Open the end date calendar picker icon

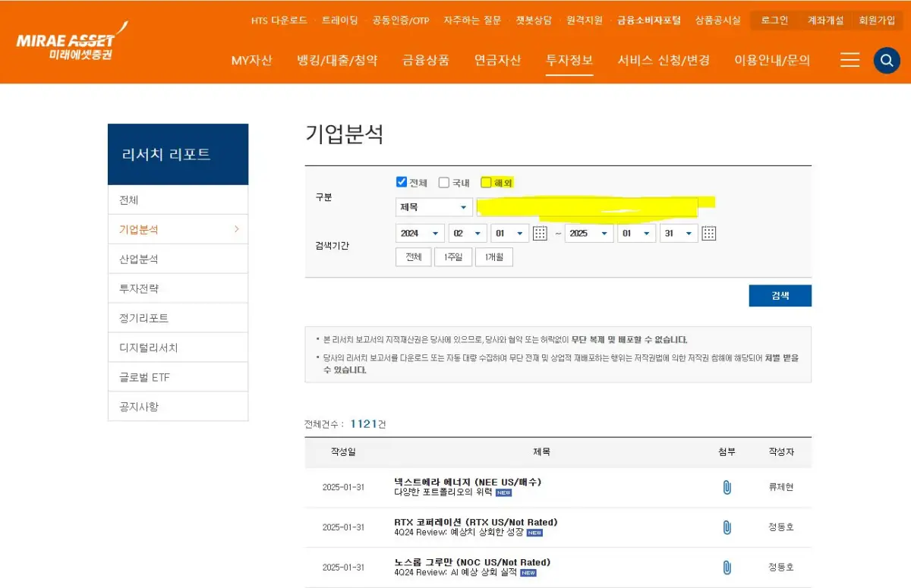709,233
